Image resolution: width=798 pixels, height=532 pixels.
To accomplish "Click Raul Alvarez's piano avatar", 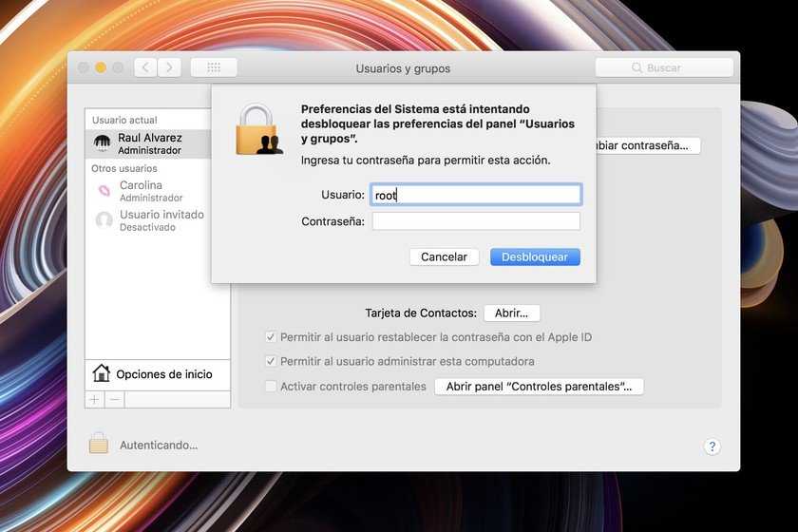I will [103, 143].
